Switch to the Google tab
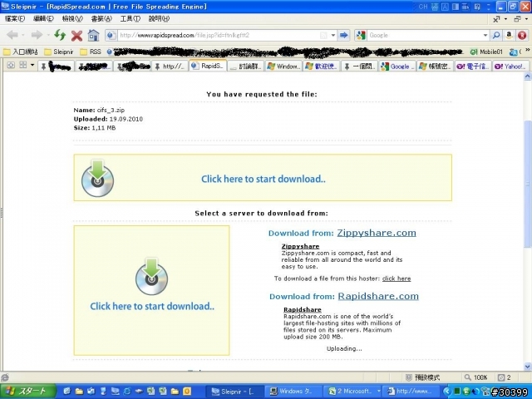The image size is (532, 399). (x=397, y=66)
